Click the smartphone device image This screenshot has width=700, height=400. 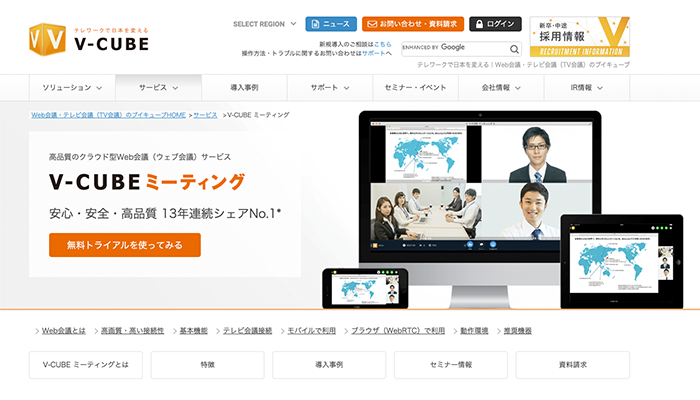point(365,288)
